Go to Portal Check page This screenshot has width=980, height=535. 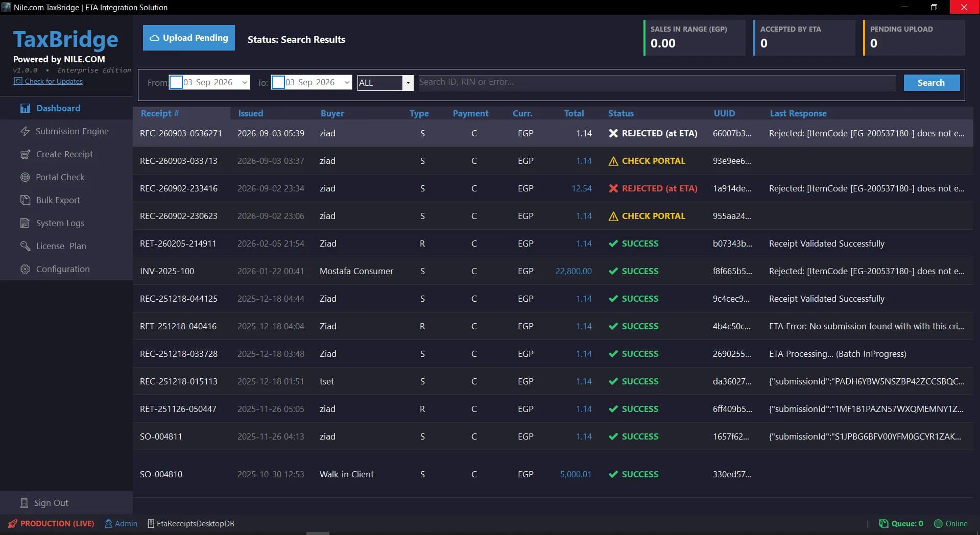[x=66, y=177]
